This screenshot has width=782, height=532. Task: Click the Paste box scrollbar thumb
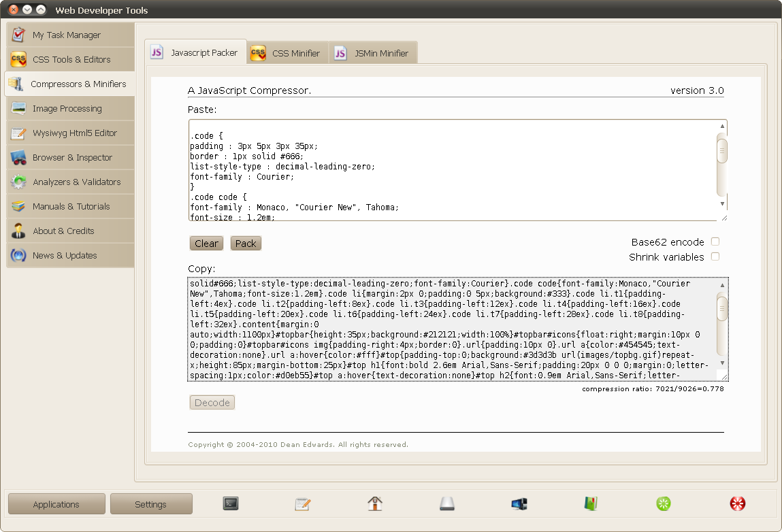721,151
